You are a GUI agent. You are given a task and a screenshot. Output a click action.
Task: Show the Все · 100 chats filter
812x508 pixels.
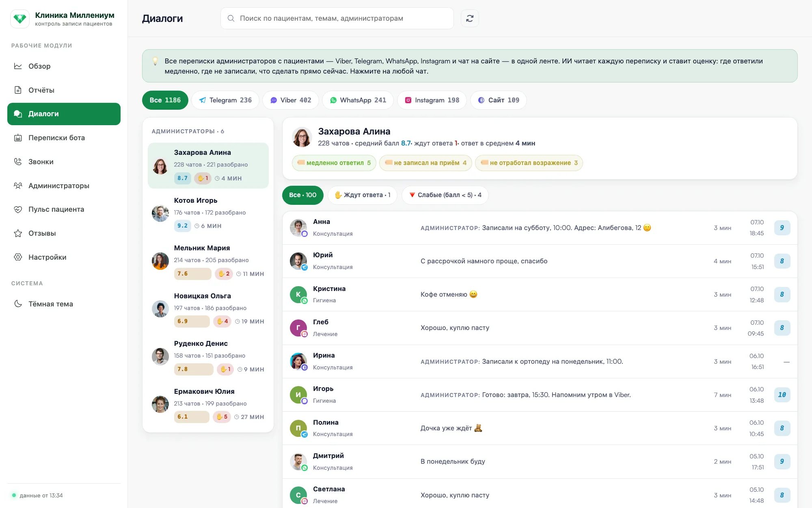click(303, 195)
